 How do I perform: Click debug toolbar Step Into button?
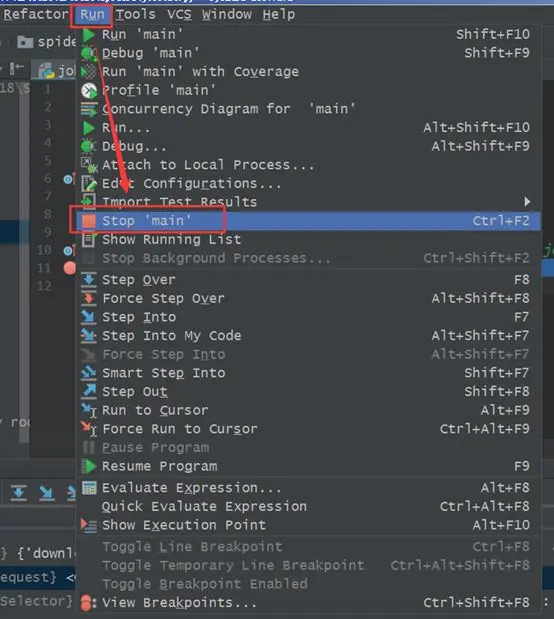[x=47, y=492]
